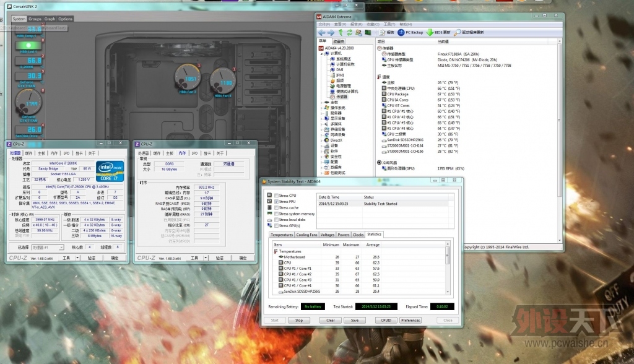This screenshot has width=634, height=364.
Task: Click the 验证 button in left CPU-Z
Action: click(x=92, y=258)
